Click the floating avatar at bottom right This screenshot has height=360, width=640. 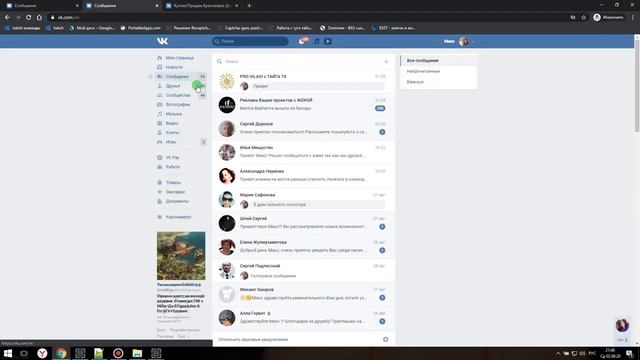pyautogui.click(x=622, y=325)
